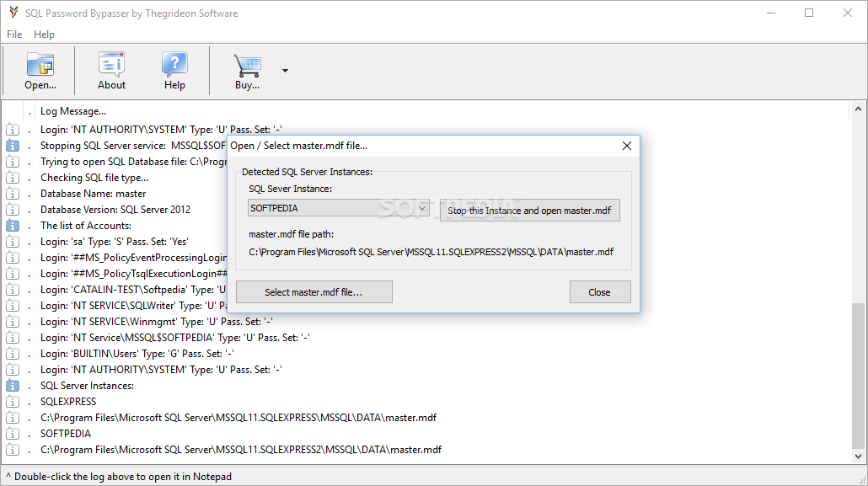Viewport: 868px width, 486px height.
Task: Click info icon beside Database Name: master
Action: click(12, 194)
